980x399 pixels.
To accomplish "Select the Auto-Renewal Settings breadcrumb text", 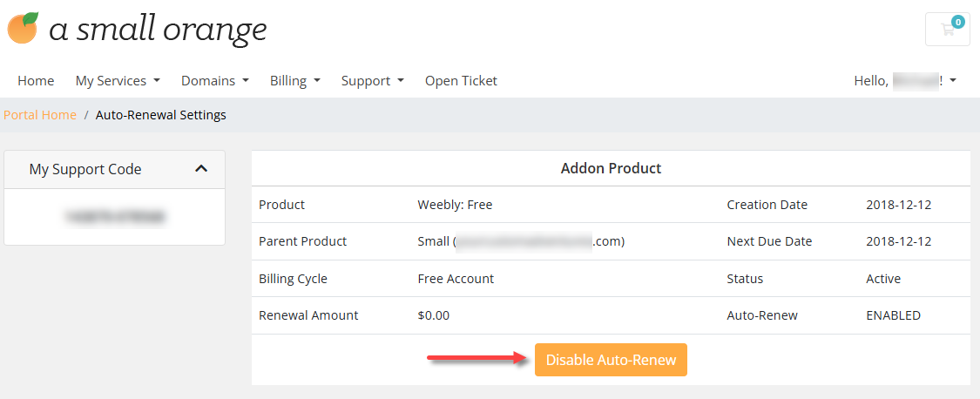I will coord(160,115).
